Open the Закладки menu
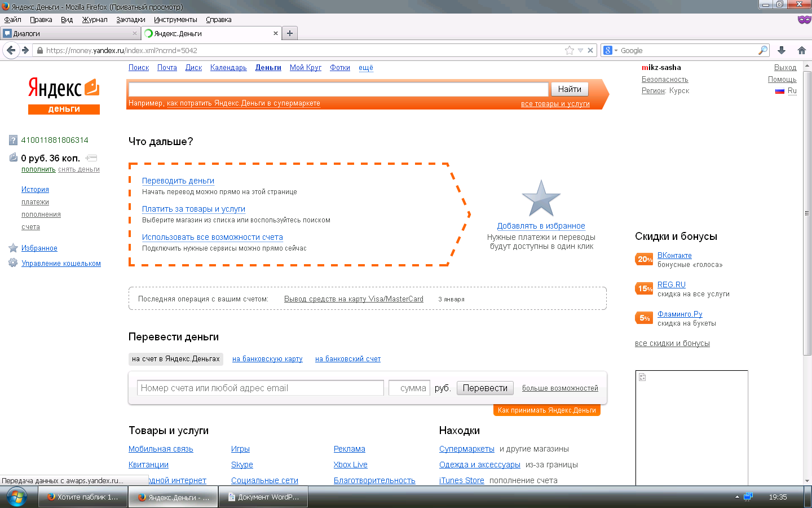The width and height of the screenshot is (812, 508). (131, 20)
